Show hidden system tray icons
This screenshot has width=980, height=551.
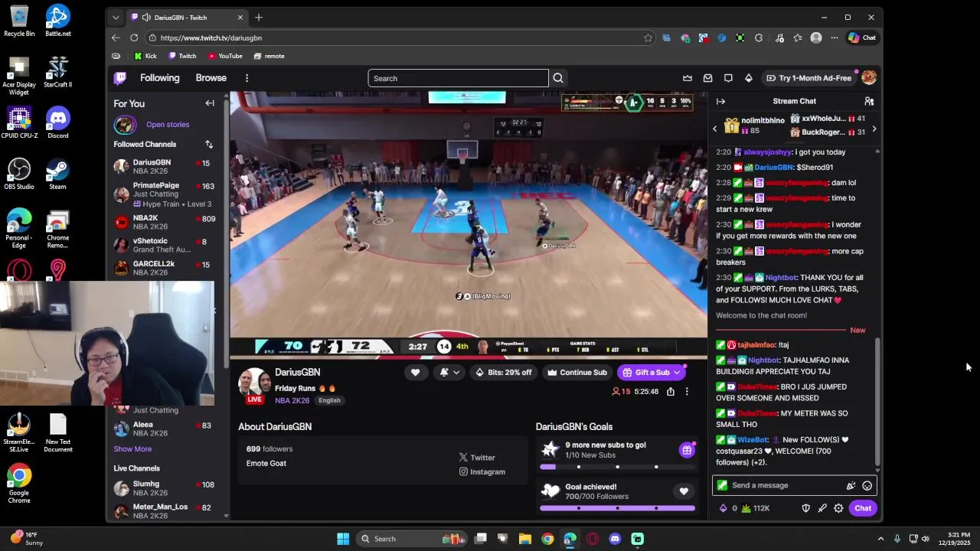(x=880, y=539)
